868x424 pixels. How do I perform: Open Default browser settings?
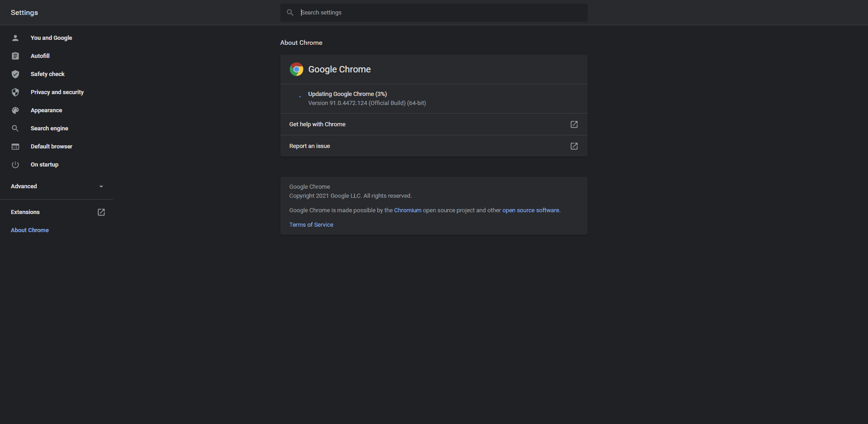pyautogui.click(x=52, y=147)
